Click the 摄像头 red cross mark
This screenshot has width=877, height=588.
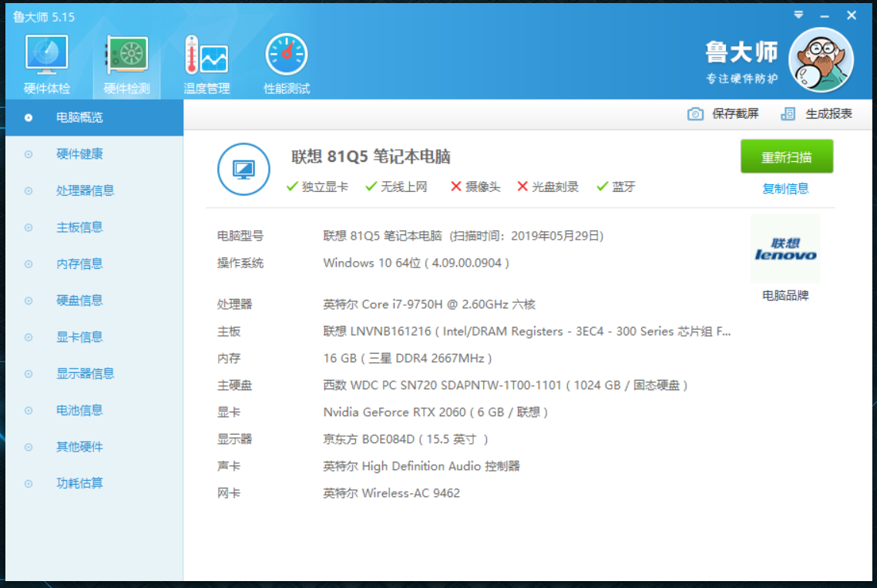click(455, 186)
